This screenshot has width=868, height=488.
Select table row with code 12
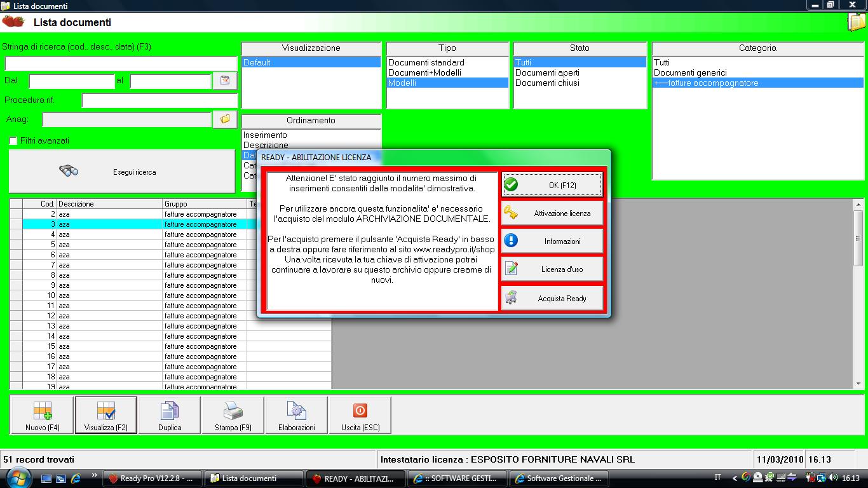pos(170,316)
